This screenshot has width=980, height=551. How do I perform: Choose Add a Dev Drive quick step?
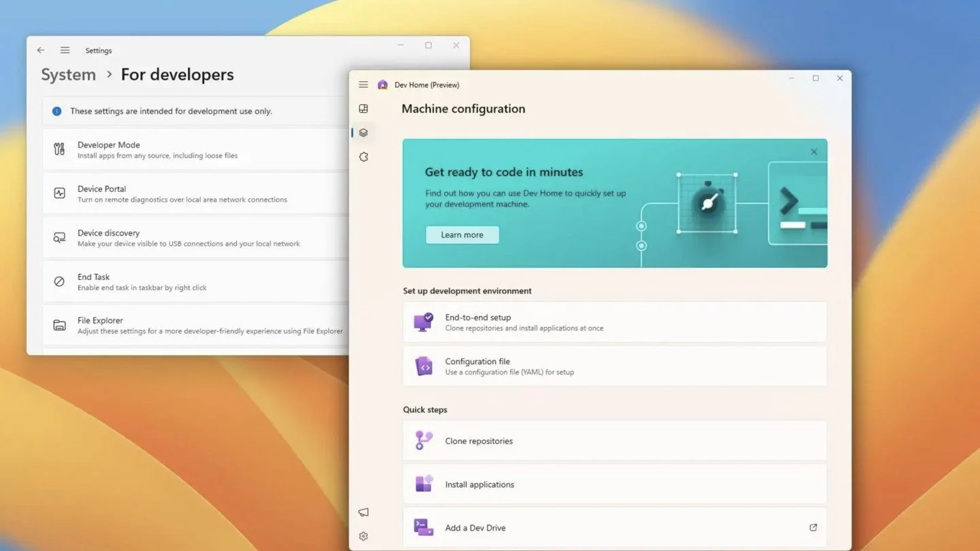click(x=615, y=527)
